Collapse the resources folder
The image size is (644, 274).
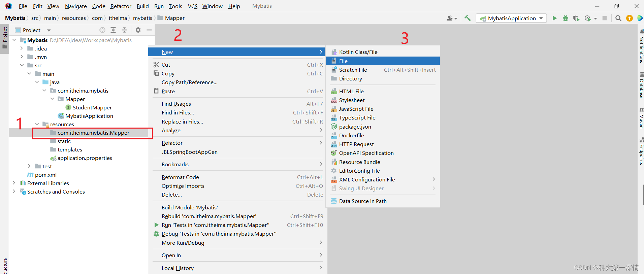[37, 124]
